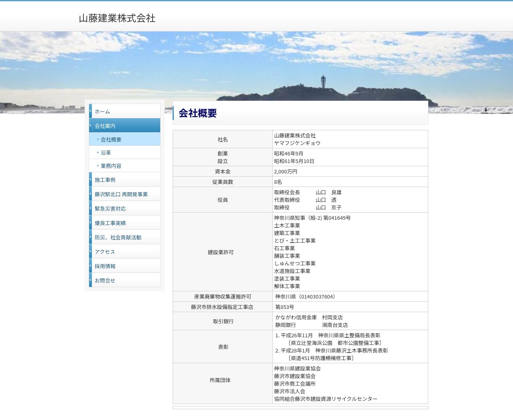Click the かながわ信用金庫 村岡支店 line
The image size is (513, 420).
tap(309, 318)
